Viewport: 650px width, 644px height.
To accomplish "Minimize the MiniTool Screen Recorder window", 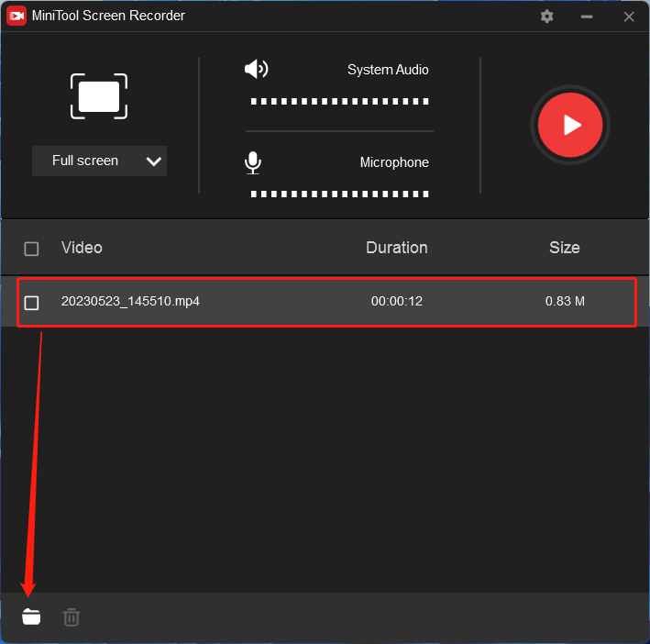I will coord(587,17).
